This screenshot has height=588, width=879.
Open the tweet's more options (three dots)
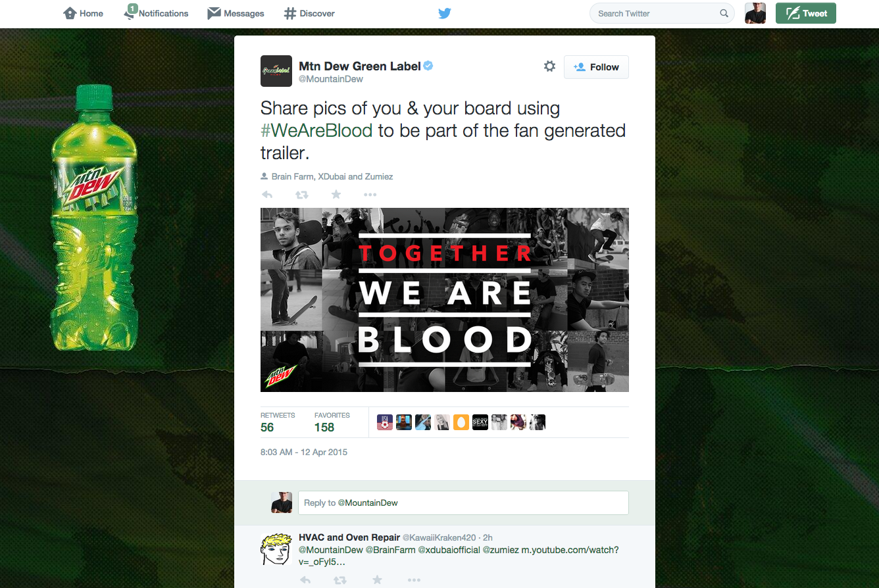[x=370, y=195]
